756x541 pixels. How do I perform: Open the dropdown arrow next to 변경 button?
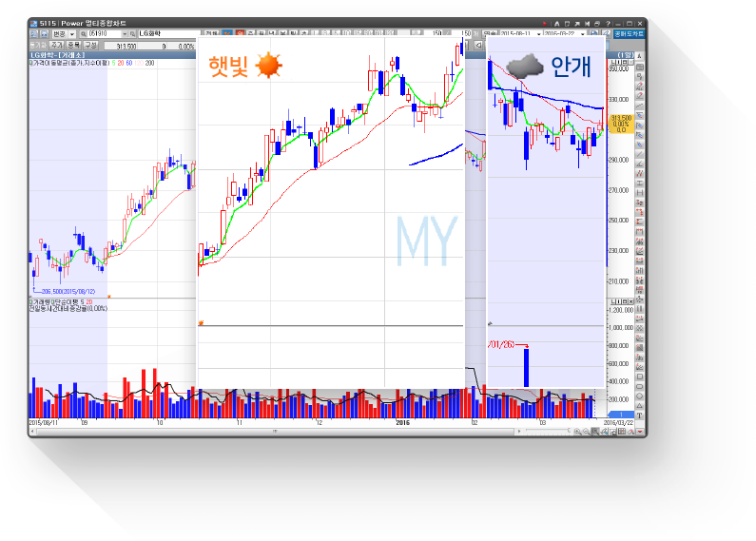(72, 34)
